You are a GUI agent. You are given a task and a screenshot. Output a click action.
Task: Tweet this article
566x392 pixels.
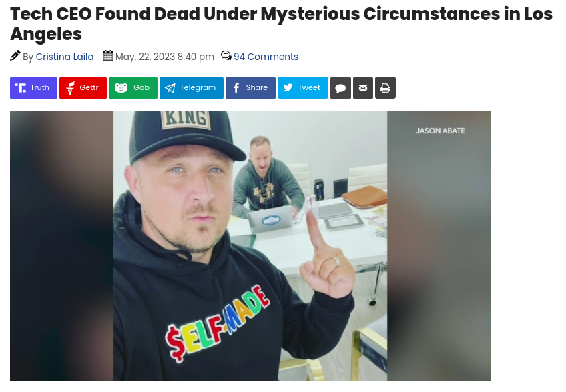click(x=303, y=87)
